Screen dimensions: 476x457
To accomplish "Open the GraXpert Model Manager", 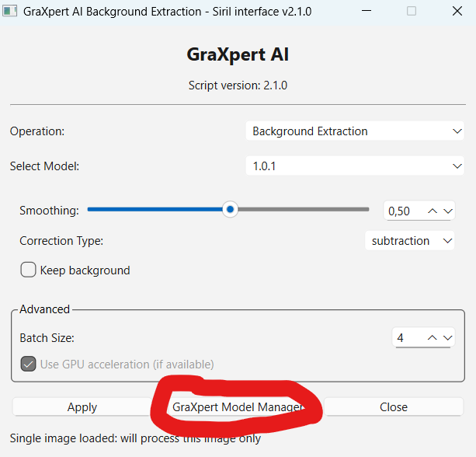I will click(238, 406).
